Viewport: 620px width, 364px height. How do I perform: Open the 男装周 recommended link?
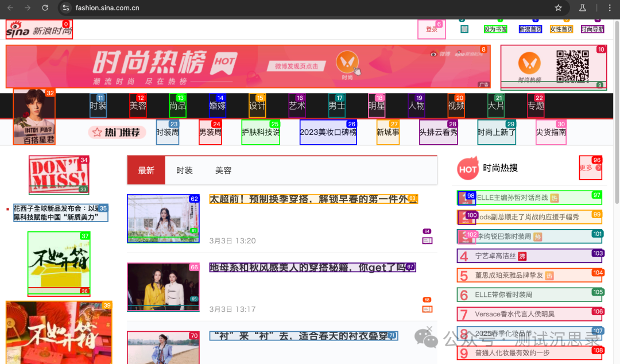click(x=210, y=132)
